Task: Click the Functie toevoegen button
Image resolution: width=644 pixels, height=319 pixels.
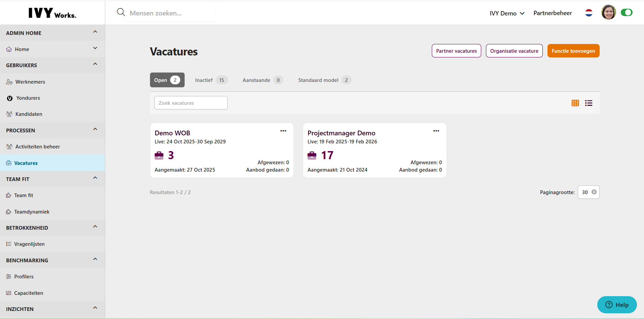Action: tap(573, 51)
